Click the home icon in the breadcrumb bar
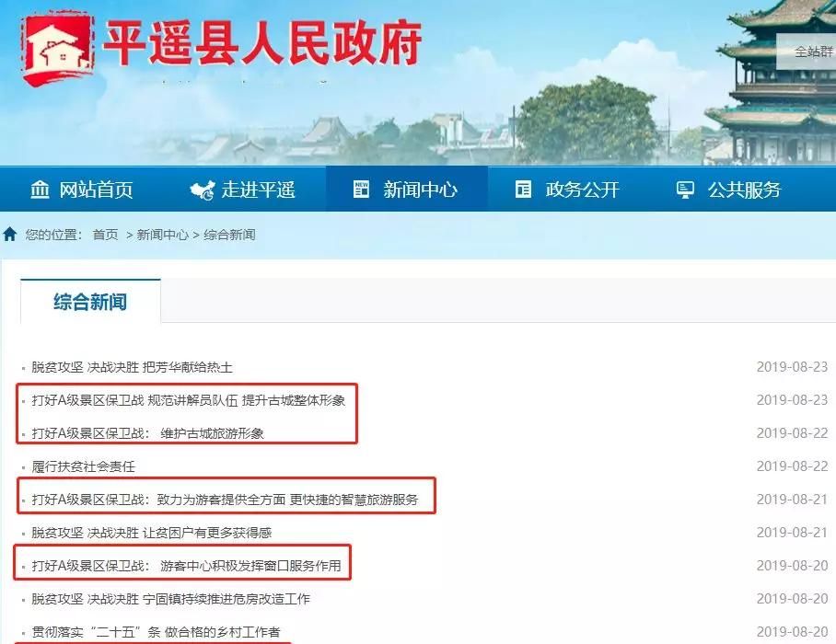The height and width of the screenshot is (644, 836). point(9,235)
